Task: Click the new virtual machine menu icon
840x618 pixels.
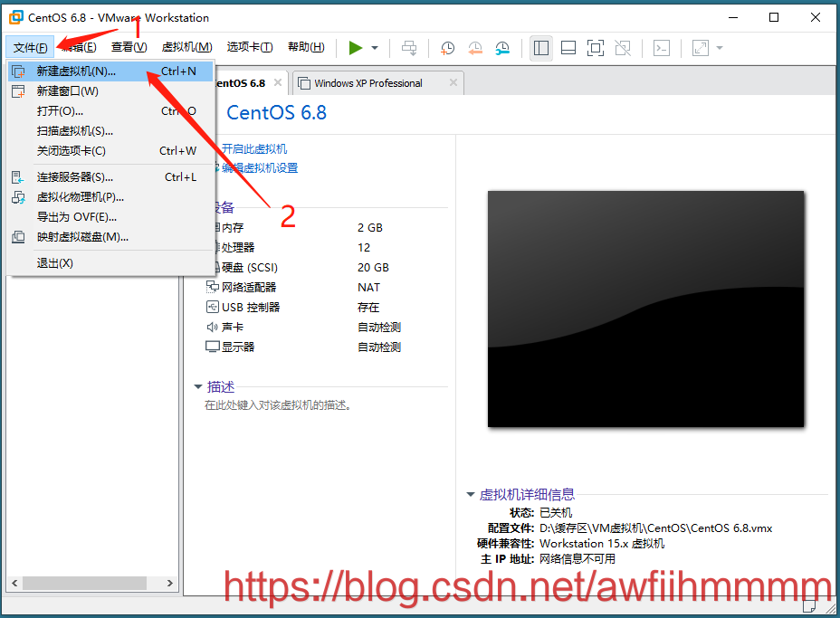Action: click(x=18, y=71)
